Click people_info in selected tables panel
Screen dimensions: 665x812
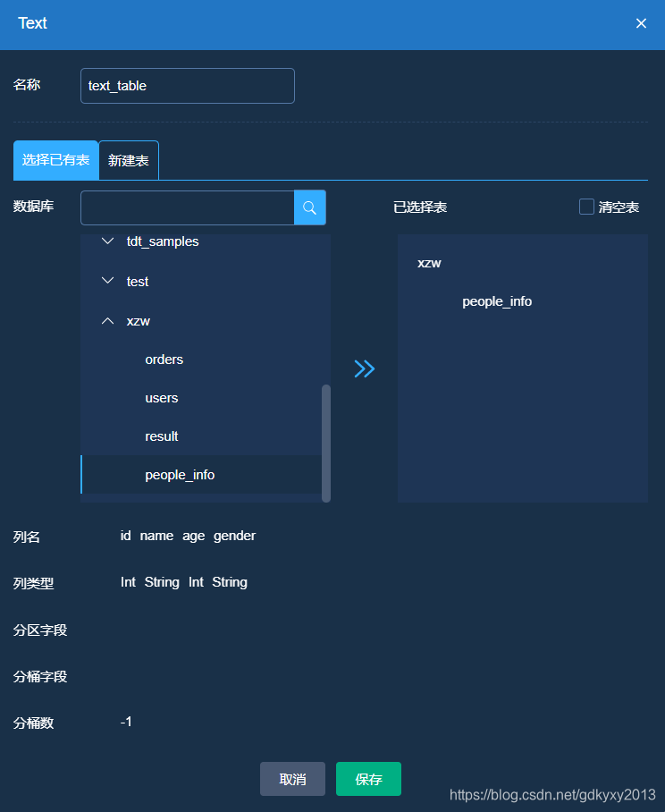[x=497, y=301]
